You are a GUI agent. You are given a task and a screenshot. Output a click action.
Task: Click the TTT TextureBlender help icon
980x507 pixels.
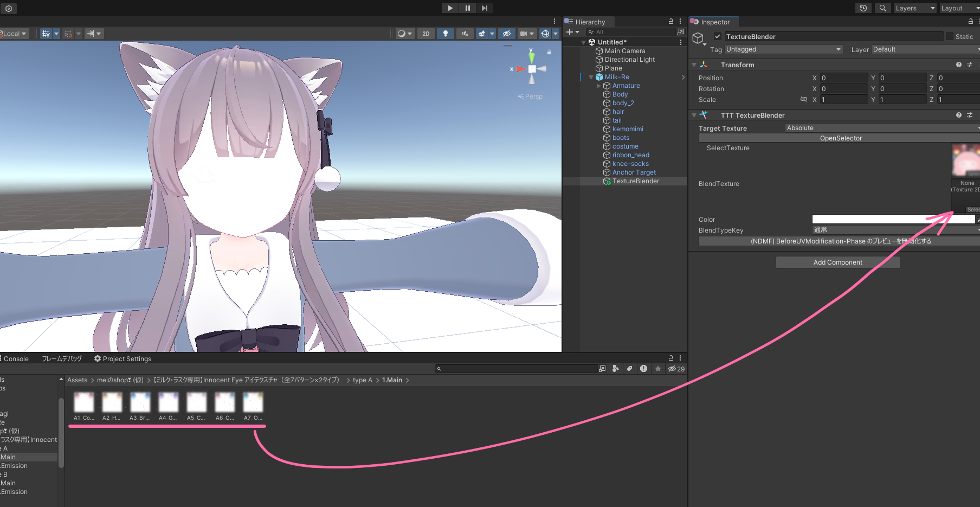pos(959,115)
